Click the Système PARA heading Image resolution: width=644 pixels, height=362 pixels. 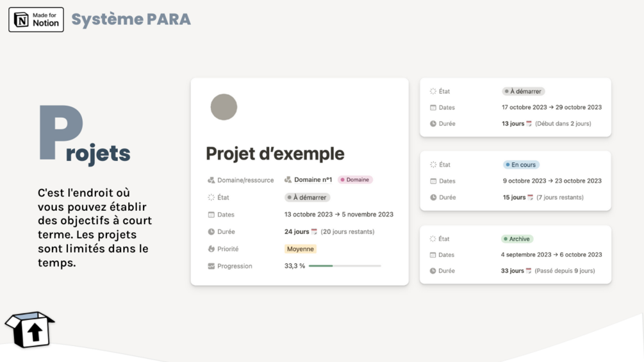[x=131, y=19]
